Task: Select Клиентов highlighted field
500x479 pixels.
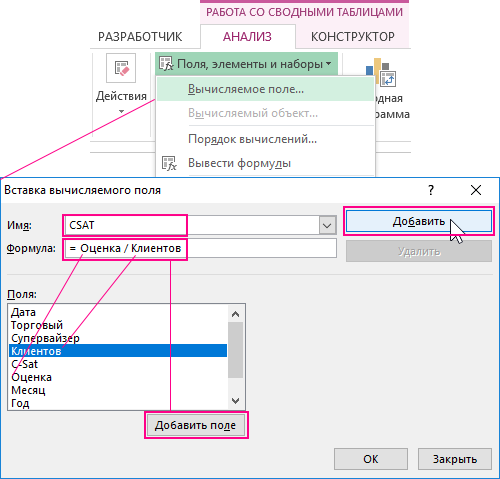Action: tap(118, 351)
